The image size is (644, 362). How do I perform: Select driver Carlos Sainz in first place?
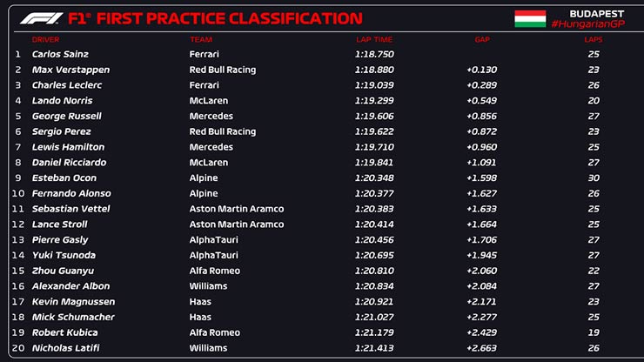(60, 54)
